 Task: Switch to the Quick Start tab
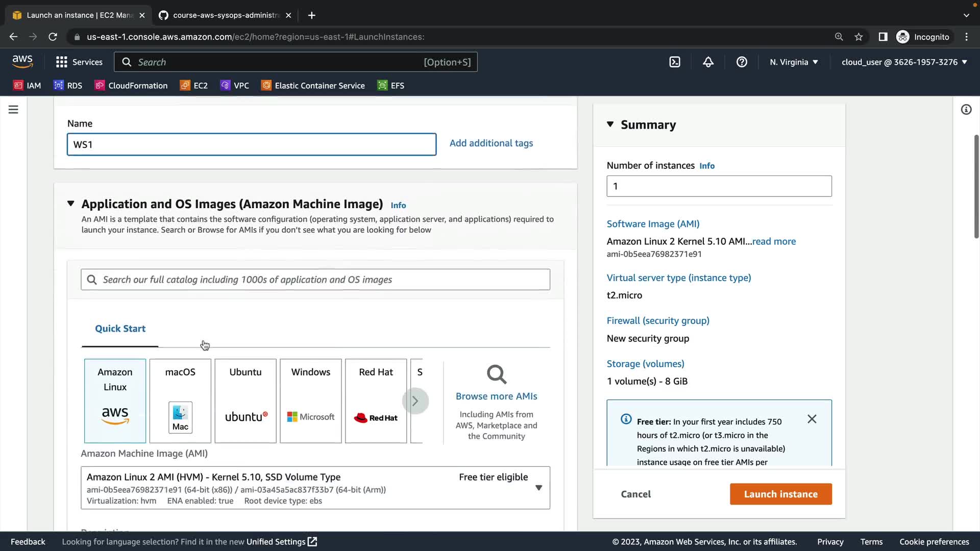[x=120, y=329]
